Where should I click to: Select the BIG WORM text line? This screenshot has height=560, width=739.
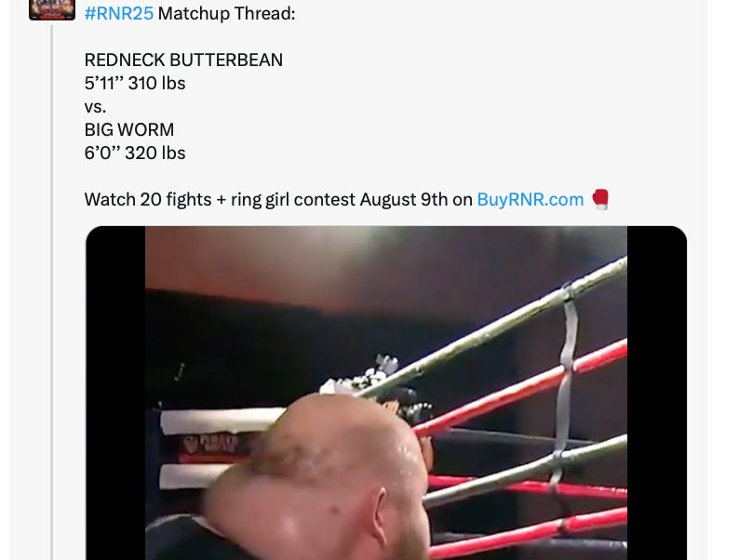tap(129, 129)
